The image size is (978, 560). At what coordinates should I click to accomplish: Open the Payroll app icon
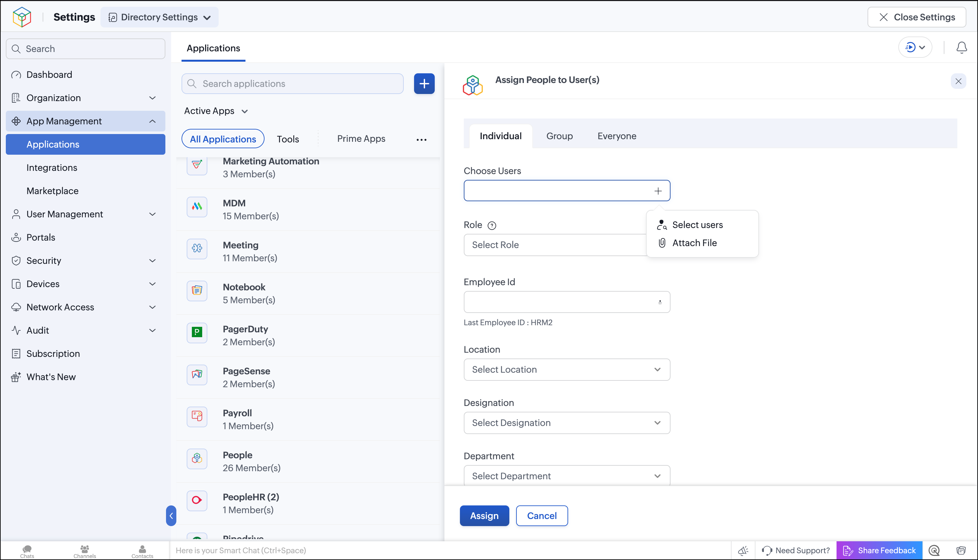(x=197, y=417)
